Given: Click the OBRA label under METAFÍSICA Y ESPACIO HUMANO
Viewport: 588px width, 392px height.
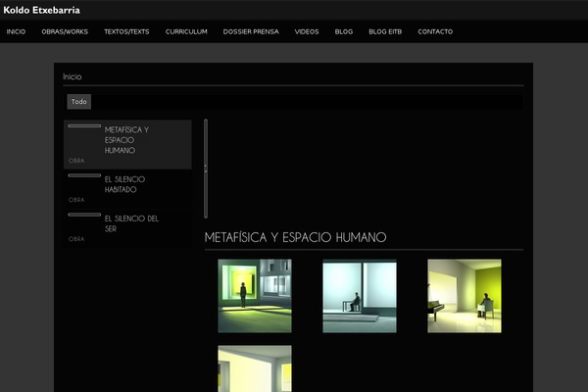Looking at the screenshot, I should (76, 161).
